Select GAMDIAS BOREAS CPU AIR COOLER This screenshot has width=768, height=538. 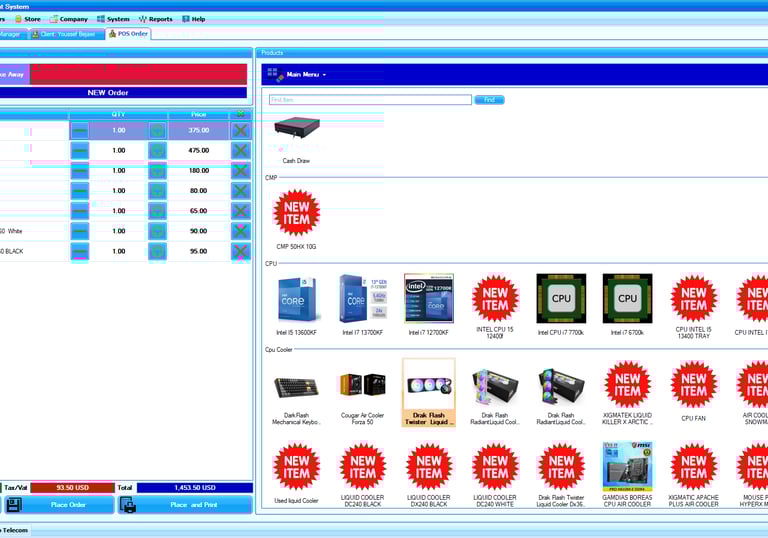pyautogui.click(x=627, y=474)
